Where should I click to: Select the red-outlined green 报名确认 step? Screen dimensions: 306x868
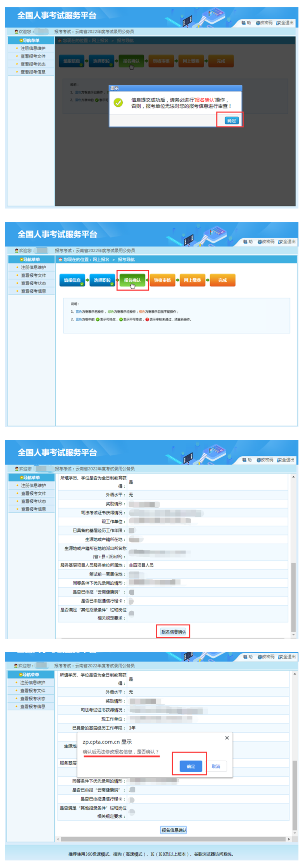132,280
